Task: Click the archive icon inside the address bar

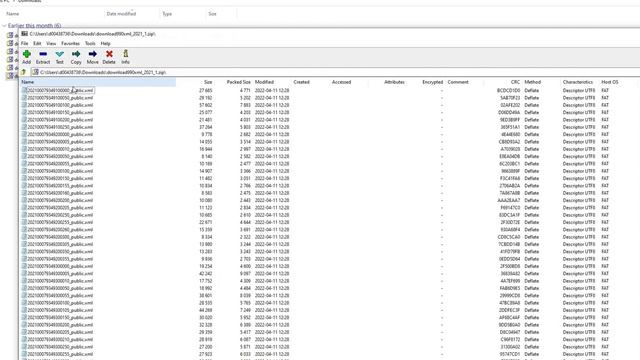Action: pos(36,72)
